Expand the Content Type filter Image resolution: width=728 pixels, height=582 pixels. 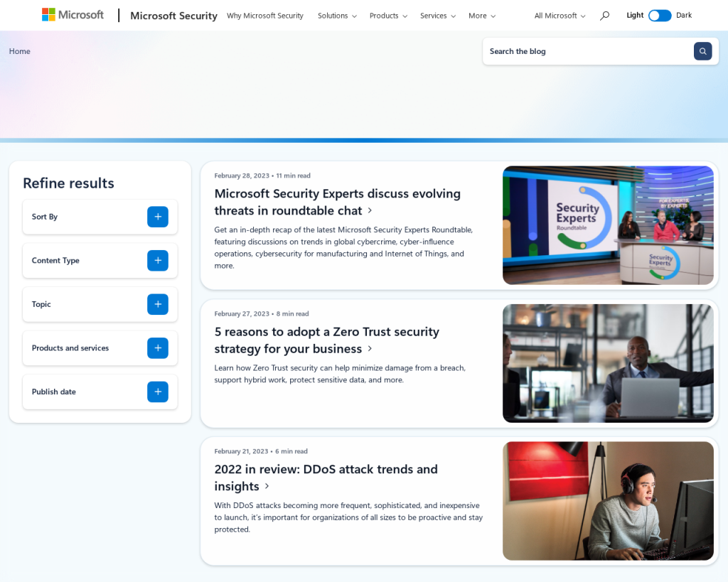pos(157,260)
